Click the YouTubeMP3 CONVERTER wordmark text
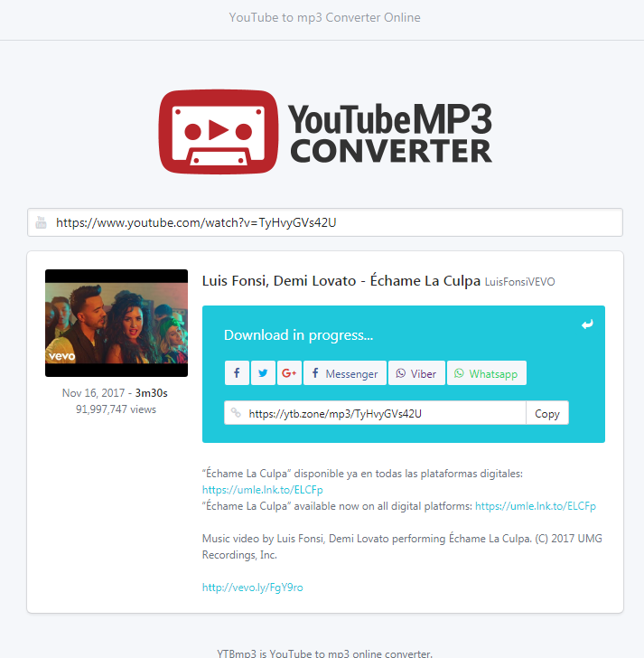Image resolution: width=644 pixels, height=658 pixels. click(391, 134)
